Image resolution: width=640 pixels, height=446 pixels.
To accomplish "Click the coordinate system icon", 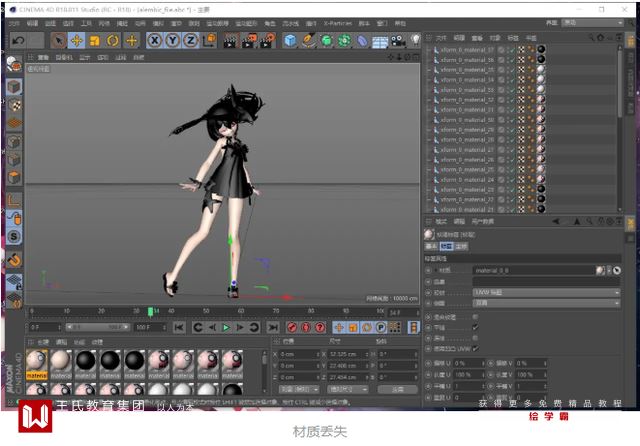I will [209, 40].
